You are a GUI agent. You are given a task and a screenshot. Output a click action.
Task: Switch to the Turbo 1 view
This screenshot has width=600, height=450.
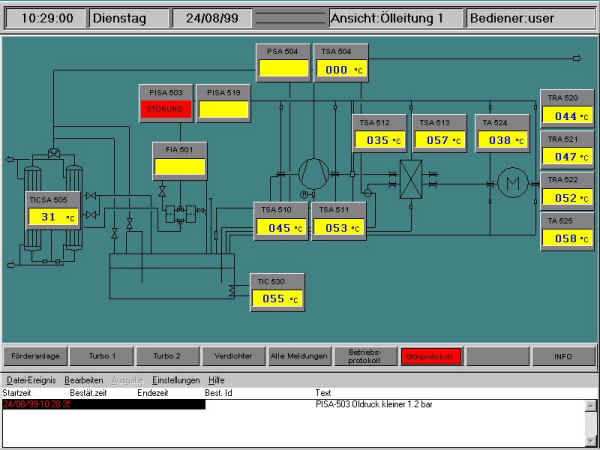(x=102, y=356)
